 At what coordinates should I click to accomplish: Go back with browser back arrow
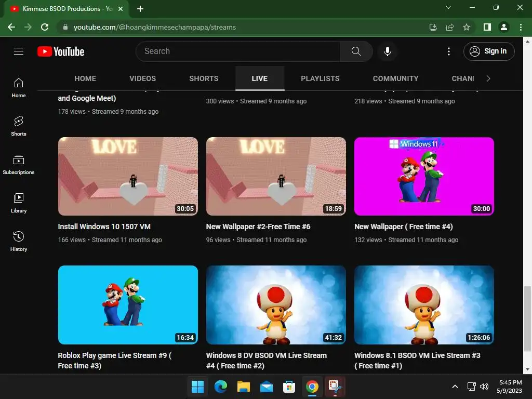point(11,27)
